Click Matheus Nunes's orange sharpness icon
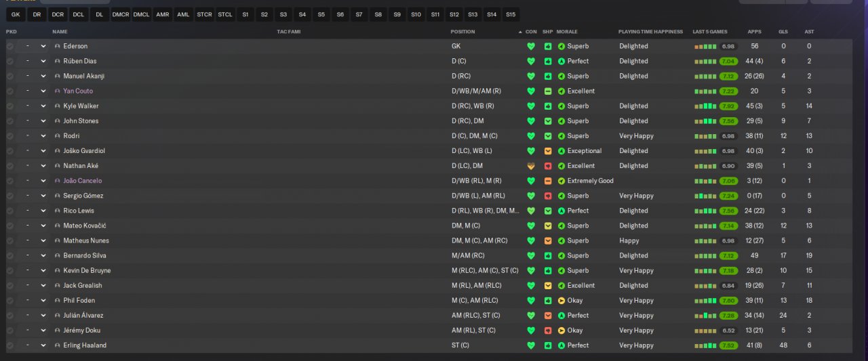 tap(548, 240)
